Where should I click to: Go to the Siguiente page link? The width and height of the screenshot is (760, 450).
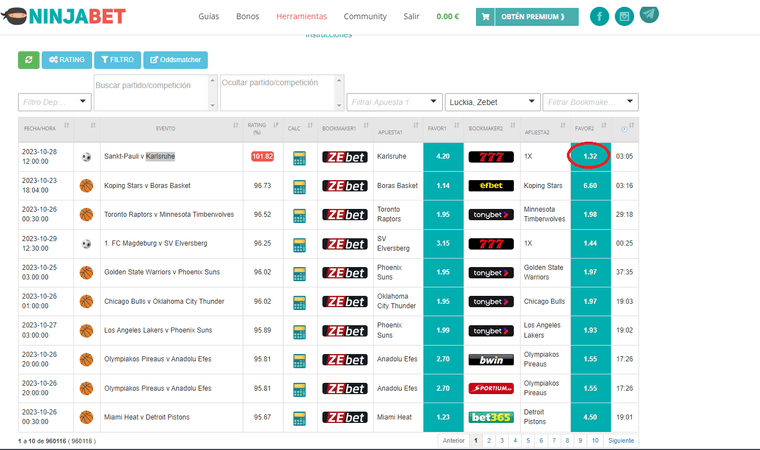[x=621, y=440]
